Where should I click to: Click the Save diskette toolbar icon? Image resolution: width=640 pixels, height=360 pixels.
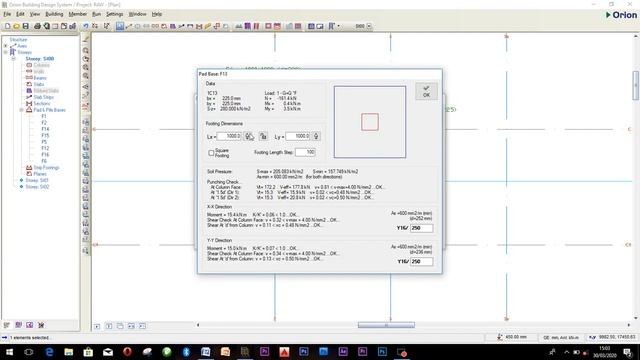point(25,26)
